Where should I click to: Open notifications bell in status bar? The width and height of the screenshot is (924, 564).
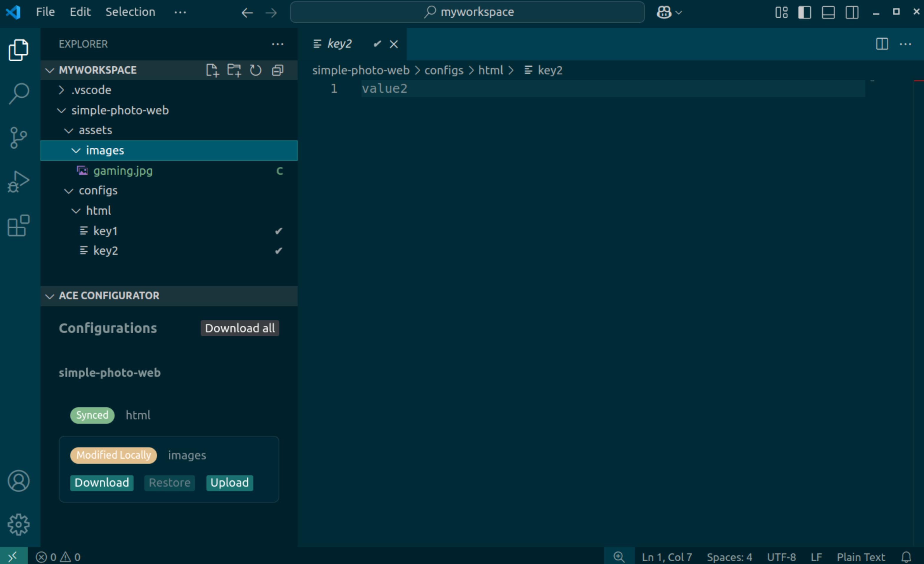pyautogui.click(x=906, y=557)
